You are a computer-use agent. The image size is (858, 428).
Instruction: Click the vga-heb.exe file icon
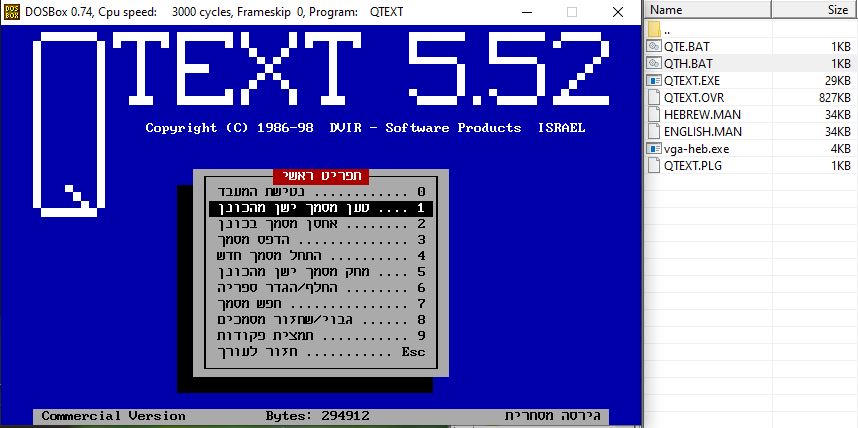click(653, 149)
